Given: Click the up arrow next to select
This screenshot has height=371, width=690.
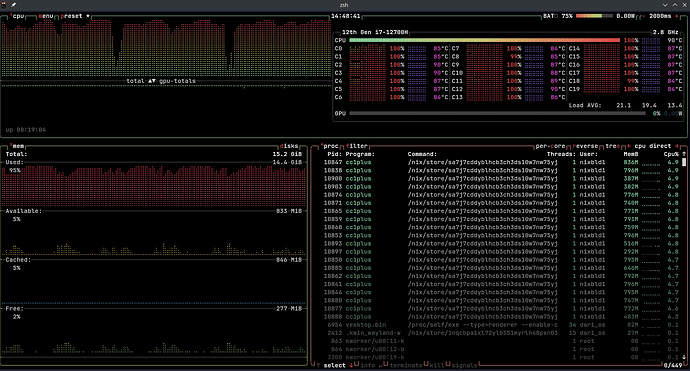Looking at the screenshot, I should (x=318, y=365).
